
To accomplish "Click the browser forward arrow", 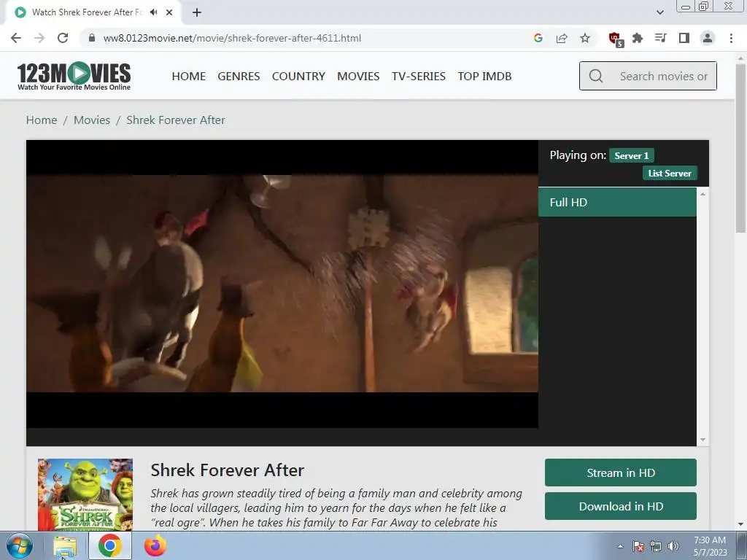I will (x=39, y=38).
